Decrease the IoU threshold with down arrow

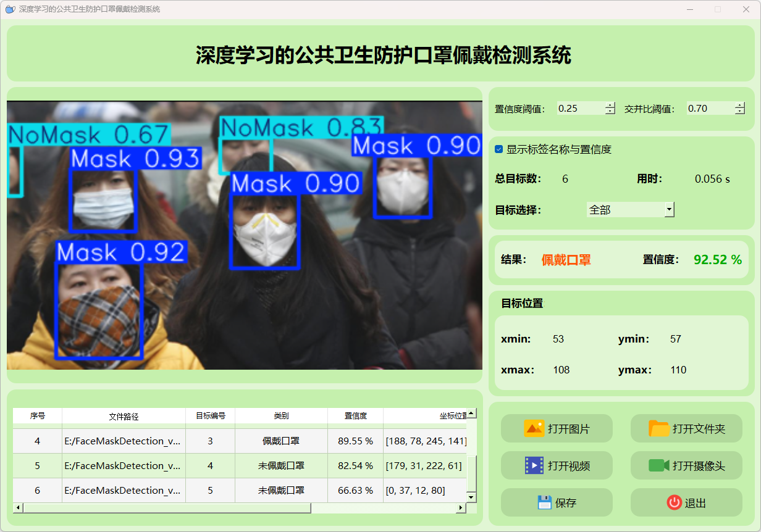tap(740, 112)
